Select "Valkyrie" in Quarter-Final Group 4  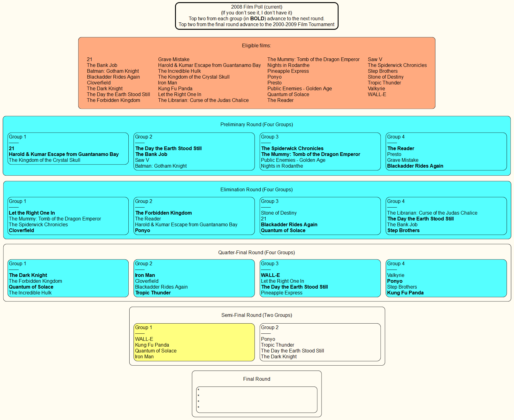(x=395, y=275)
